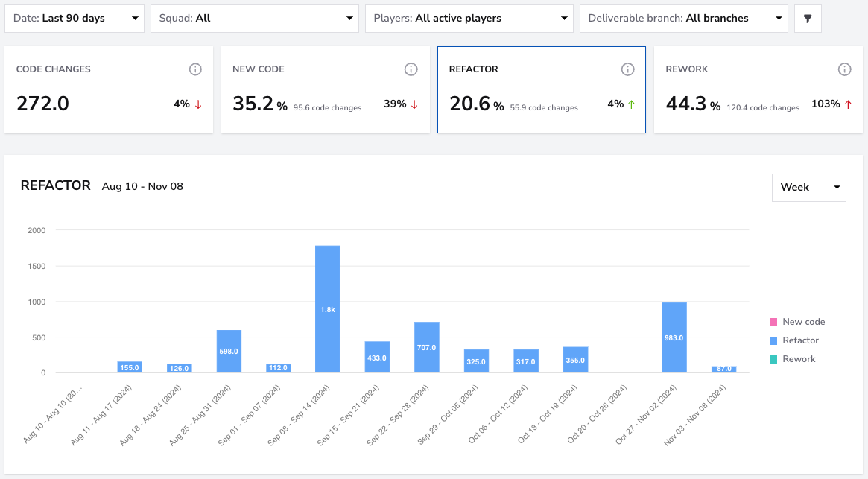The height and width of the screenshot is (479, 868).
Task: Open Deliverable branch All branches selector
Action: 684,19
